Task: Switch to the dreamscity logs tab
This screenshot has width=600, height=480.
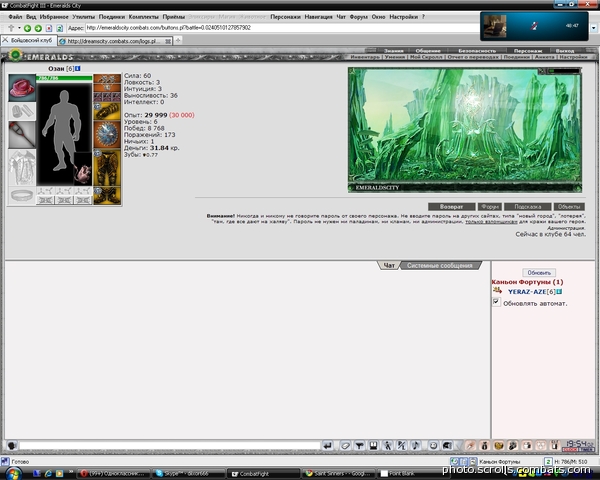Action: [x=113, y=41]
